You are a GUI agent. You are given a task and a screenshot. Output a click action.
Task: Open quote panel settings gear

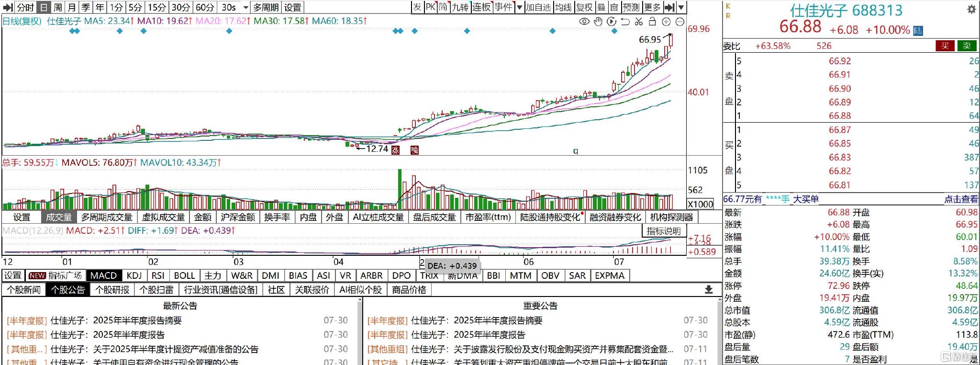[971, 9]
